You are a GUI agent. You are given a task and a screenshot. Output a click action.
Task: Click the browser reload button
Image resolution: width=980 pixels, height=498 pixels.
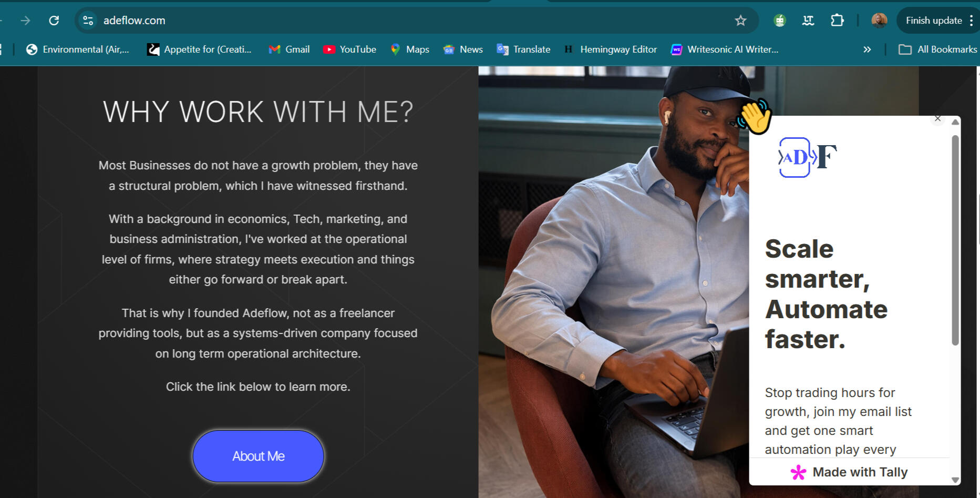click(54, 21)
